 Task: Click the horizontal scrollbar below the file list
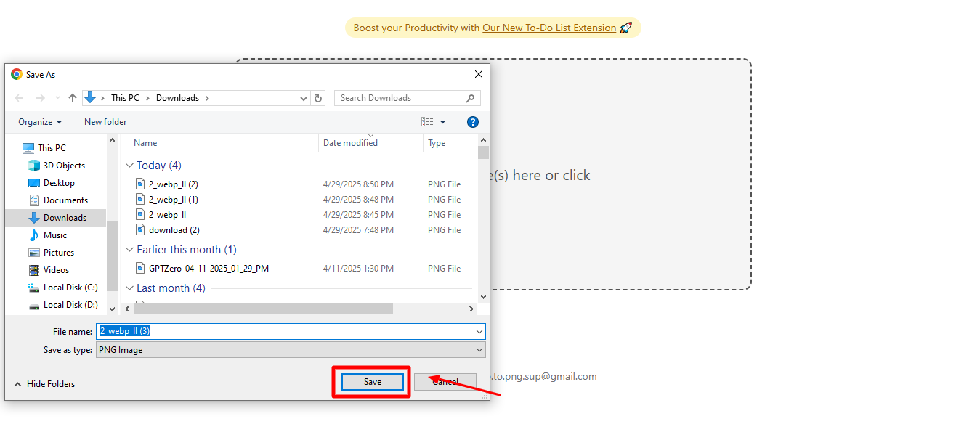click(x=262, y=308)
